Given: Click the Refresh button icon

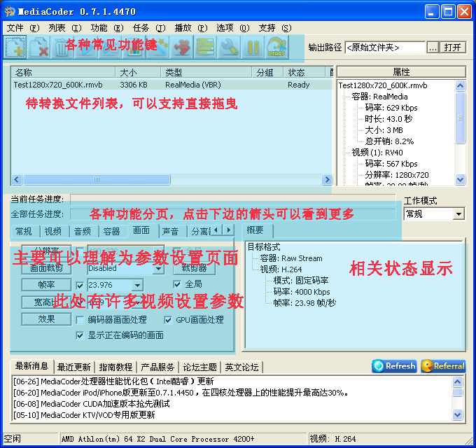Looking at the screenshot, I should tap(394, 366).
